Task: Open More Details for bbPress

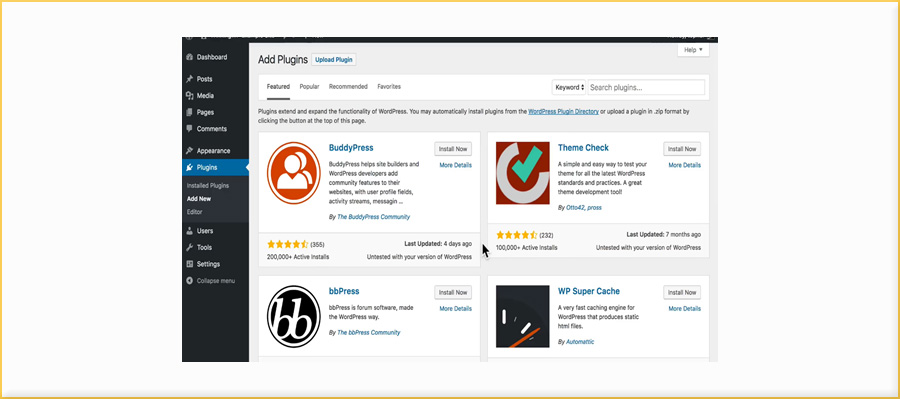Action: [x=456, y=309]
